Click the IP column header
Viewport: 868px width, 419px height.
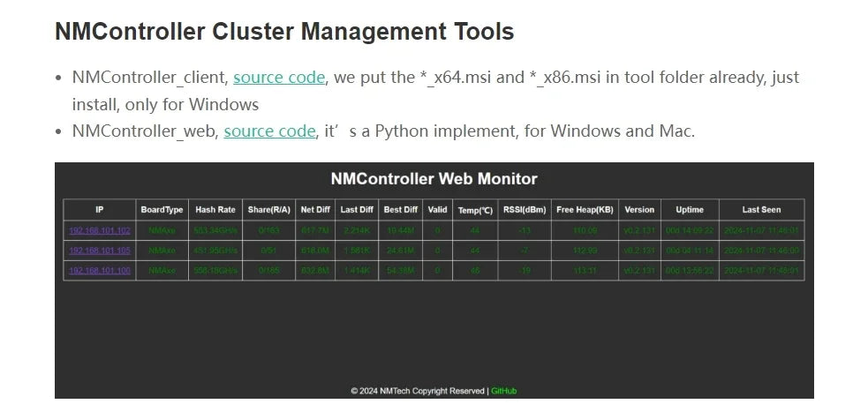click(100, 210)
